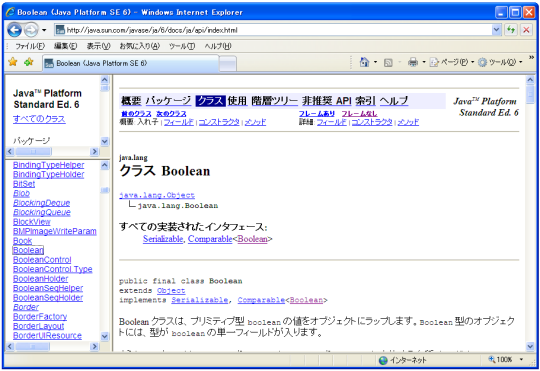The width and height of the screenshot is (540, 371).
Task: Click the Home icon in command bar
Action: click(364, 62)
